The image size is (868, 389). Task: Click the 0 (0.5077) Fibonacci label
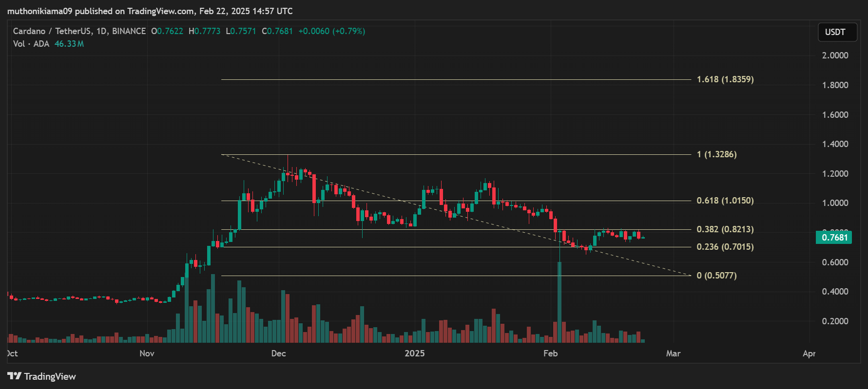(716, 276)
